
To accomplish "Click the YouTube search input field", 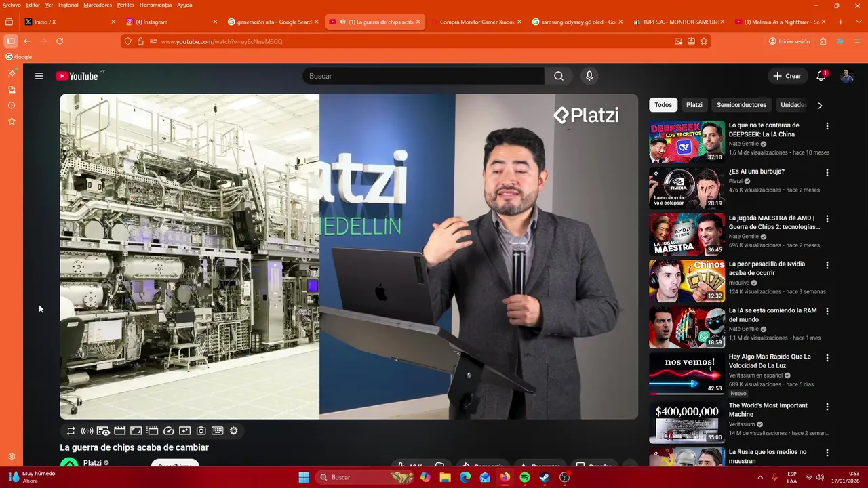I will point(424,76).
